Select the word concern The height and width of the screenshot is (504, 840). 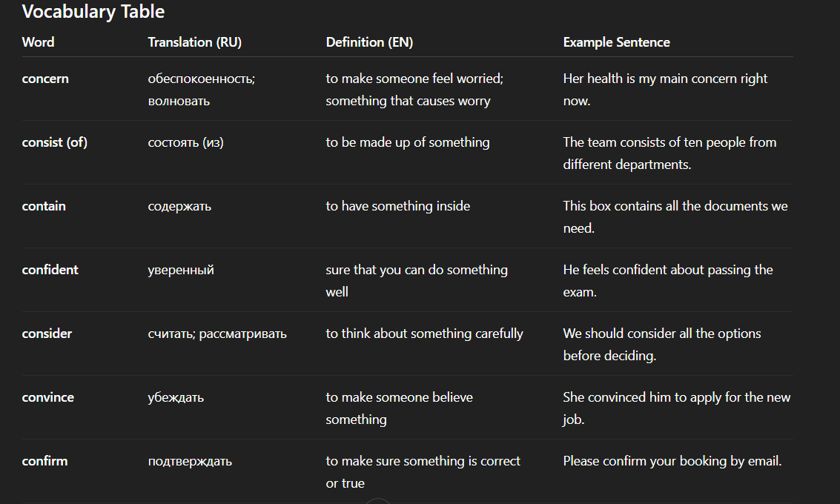pos(45,79)
